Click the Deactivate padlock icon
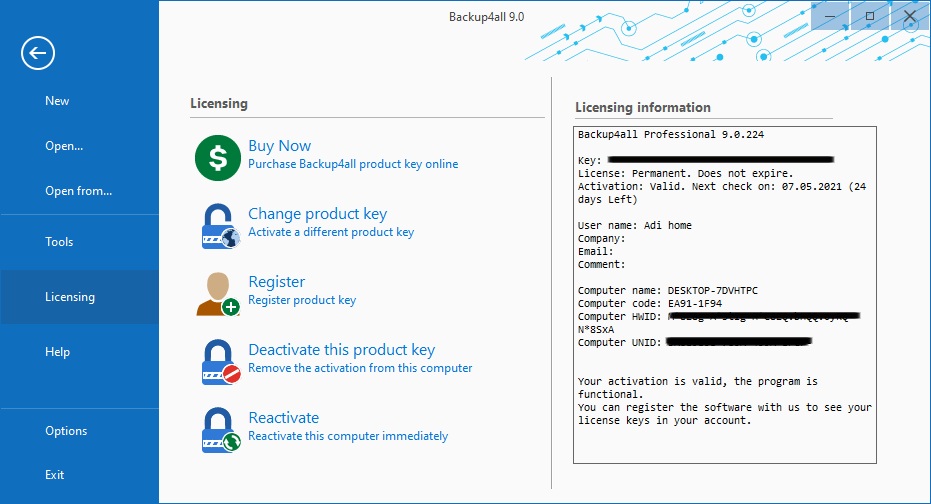This screenshot has width=931, height=504. (221, 362)
